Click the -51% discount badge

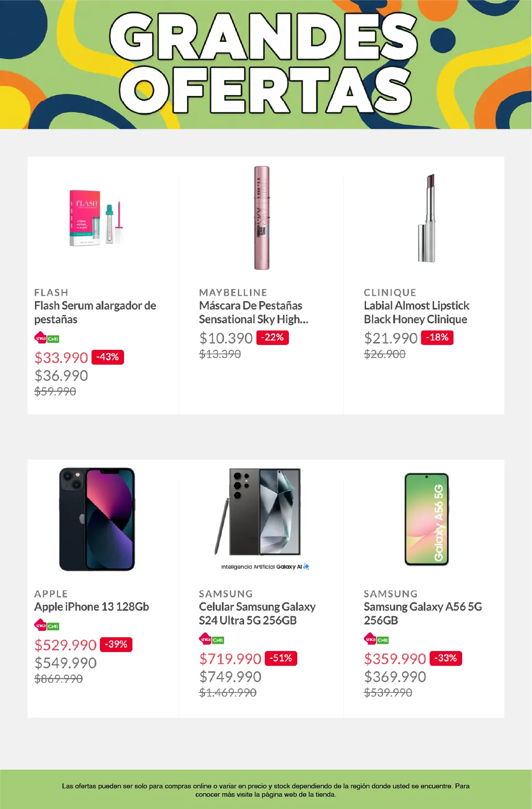[281, 658]
